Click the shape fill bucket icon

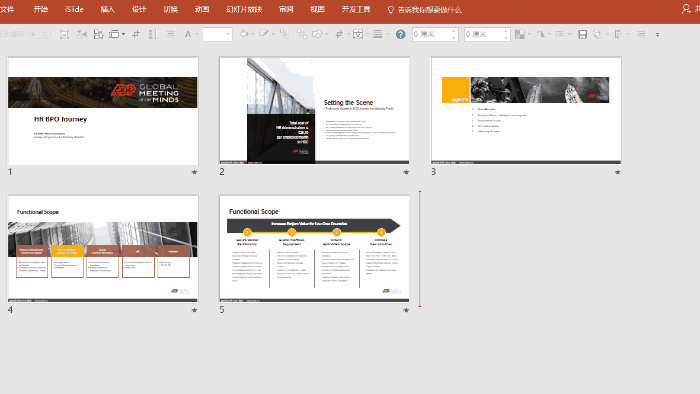pyautogui.click(x=244, y=34)
